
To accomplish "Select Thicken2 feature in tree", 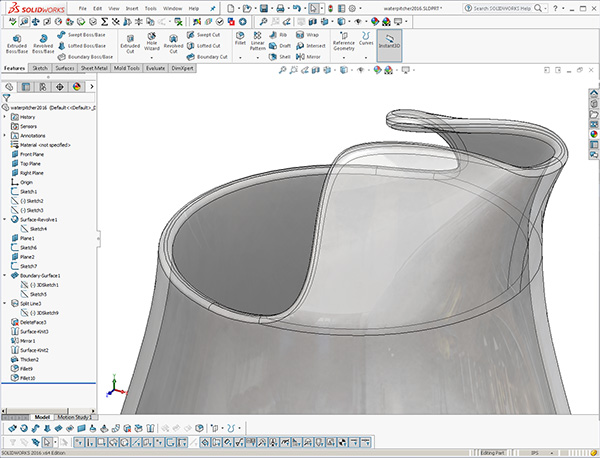I will [x=25, y=359].
